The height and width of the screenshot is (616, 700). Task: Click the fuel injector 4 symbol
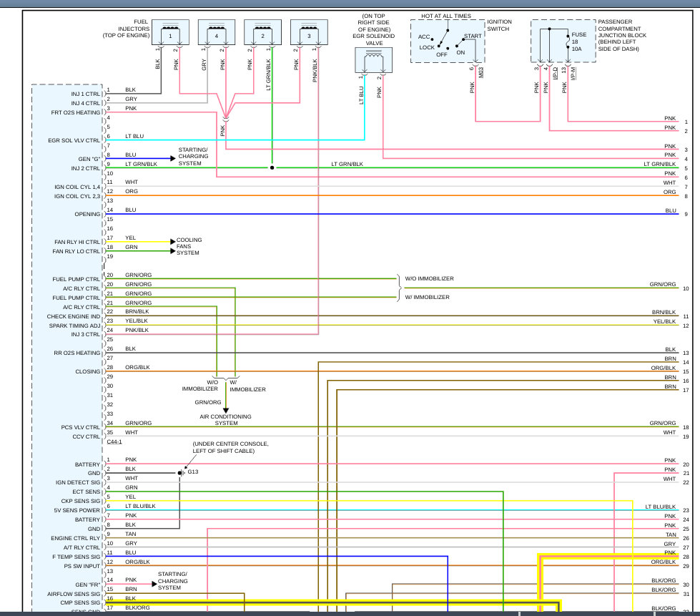[x=217, y=32]
